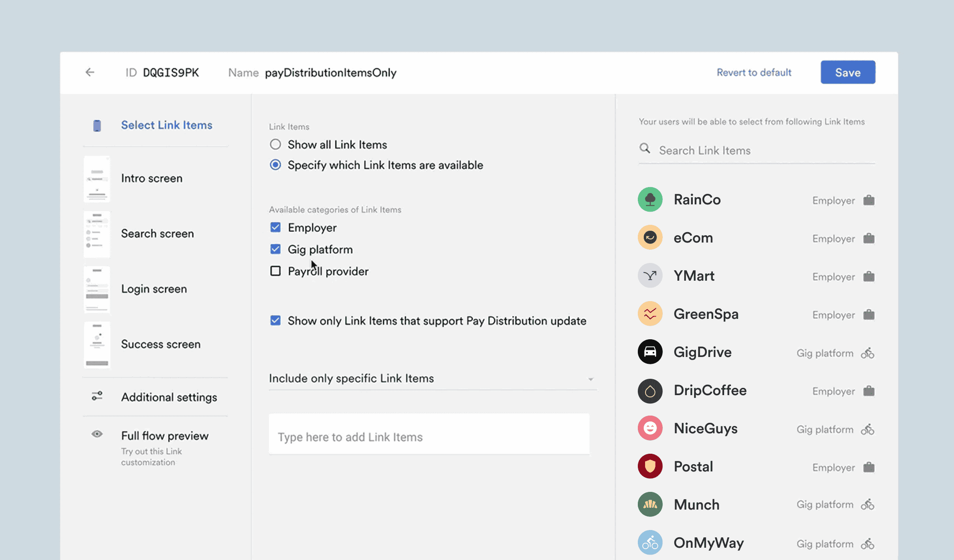Click the bicycle icon in OnMyWay row
The image size is (954, 560).
[868, 544]
